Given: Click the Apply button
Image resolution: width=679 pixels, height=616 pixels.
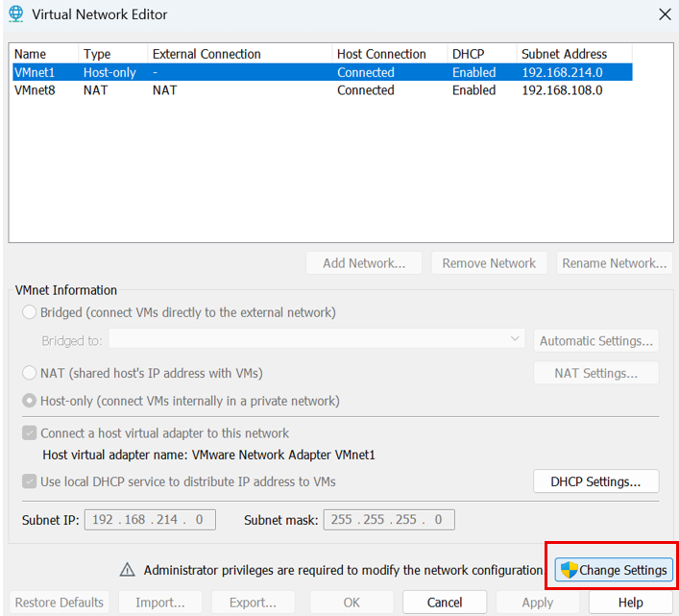Looking at the screenshot, I should [538, 603].
